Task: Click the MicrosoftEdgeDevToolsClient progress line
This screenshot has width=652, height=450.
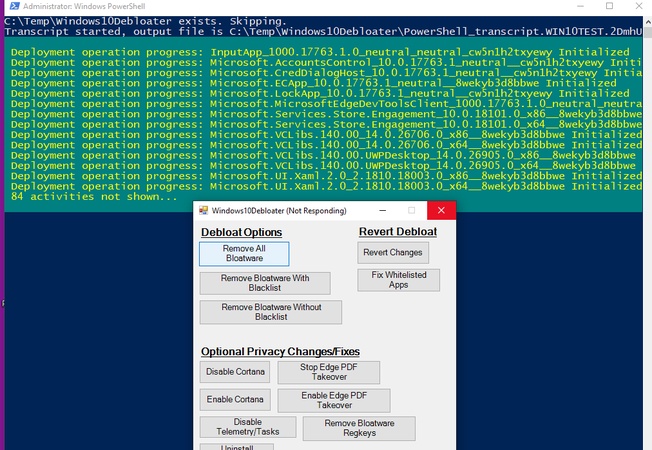Action: (x=326, y=104)
